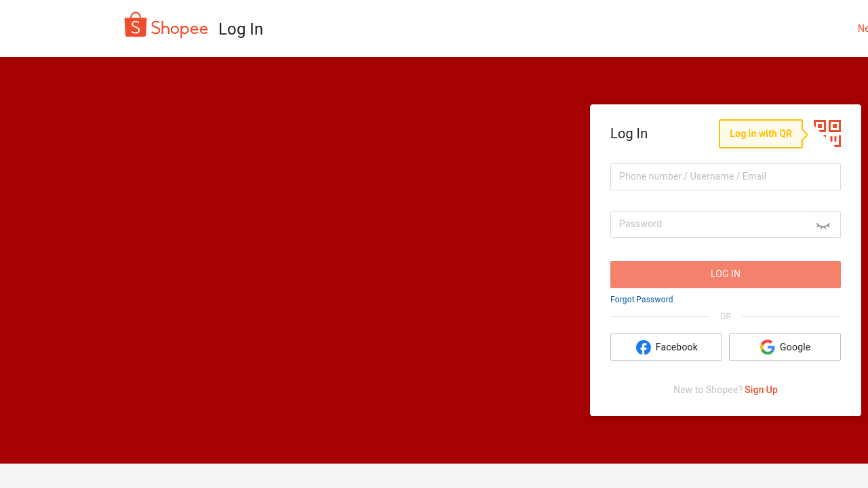Image resolution: width=868 pixels, height=488 pixels.
Task: Continue with the Facebook login button
Action: (666, 347)
